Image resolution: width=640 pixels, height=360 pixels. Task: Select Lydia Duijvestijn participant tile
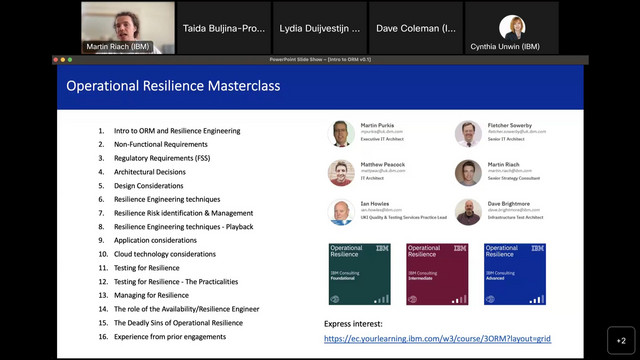click(320, 28)
